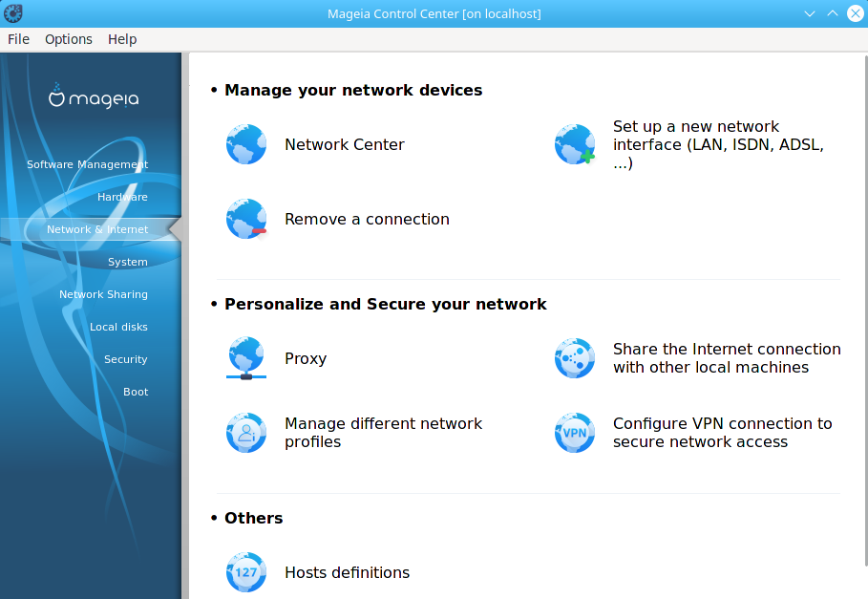Viewport: 868px width, 599px height.
Task: Open the Network Sharing category
Action: tap(104, 293)
